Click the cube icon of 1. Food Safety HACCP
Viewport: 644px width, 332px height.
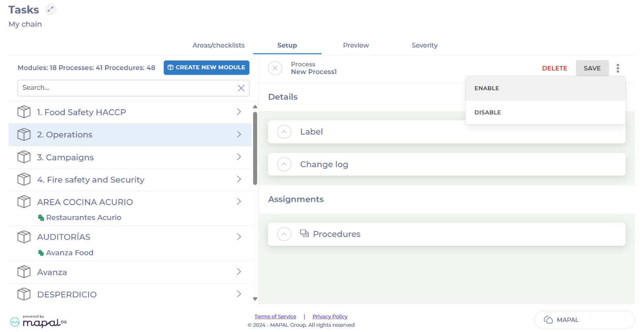coord(24,112)
